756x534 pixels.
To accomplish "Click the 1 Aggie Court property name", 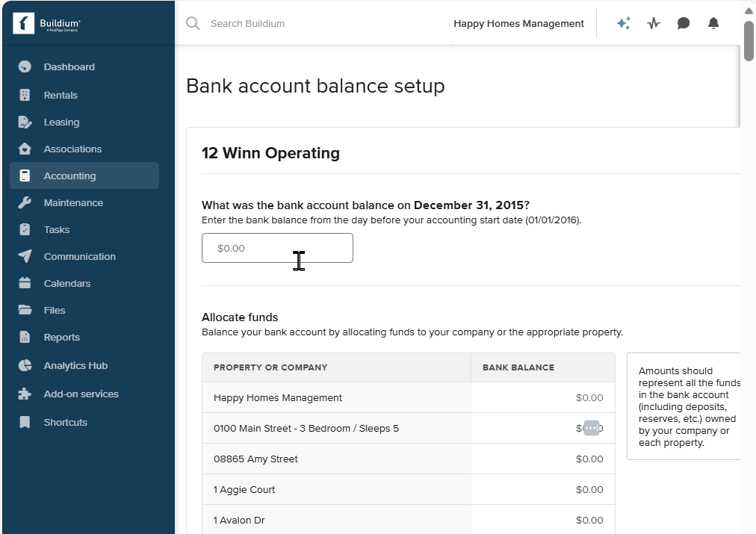I will click(x=244, y=489).
